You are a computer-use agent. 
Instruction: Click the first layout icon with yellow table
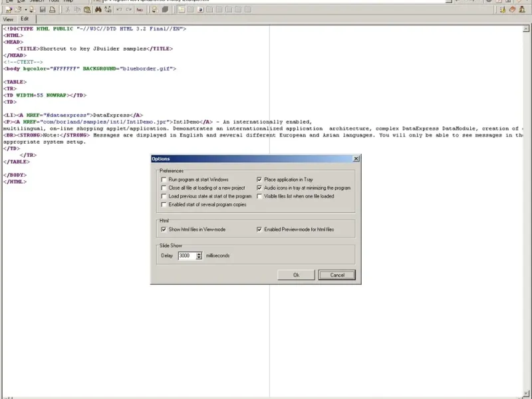(181, 10)
